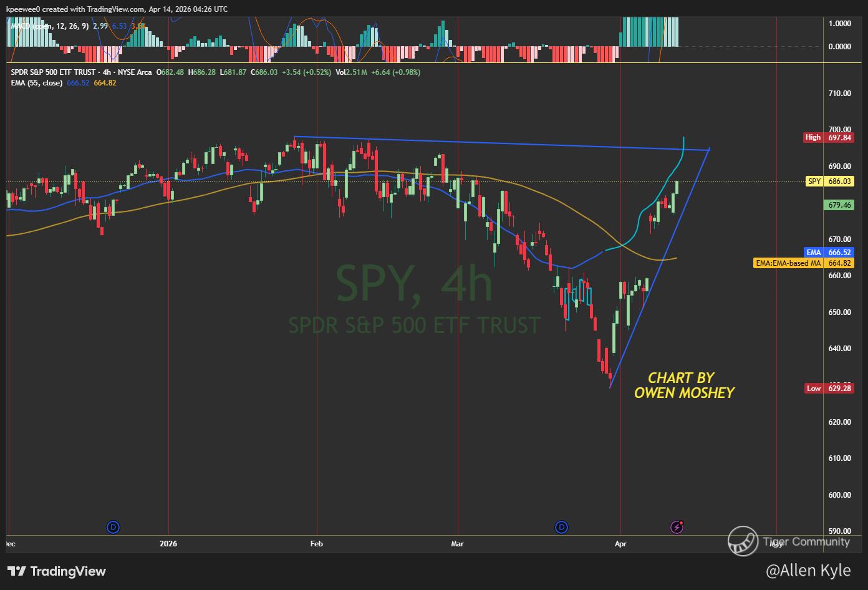The image size is (868, 590).
Task: Click the dividend D marker in mid-December
Action: point(113,527)
